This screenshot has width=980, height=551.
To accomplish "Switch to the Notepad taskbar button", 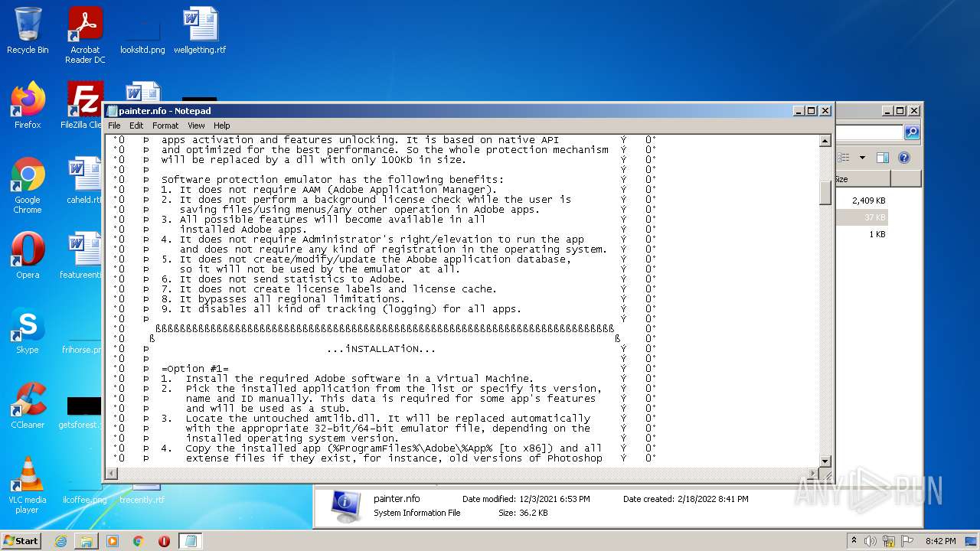I will (191, 541).
